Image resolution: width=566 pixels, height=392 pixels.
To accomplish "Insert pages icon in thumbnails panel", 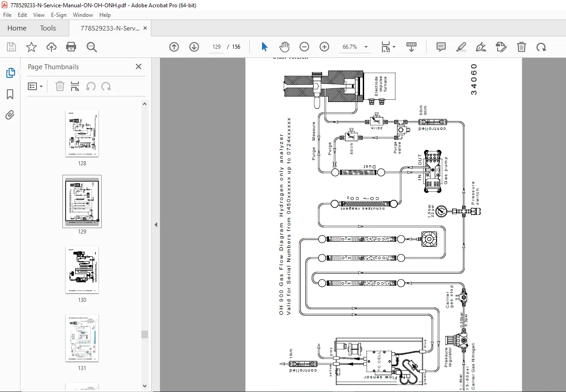I will [75, 86].
